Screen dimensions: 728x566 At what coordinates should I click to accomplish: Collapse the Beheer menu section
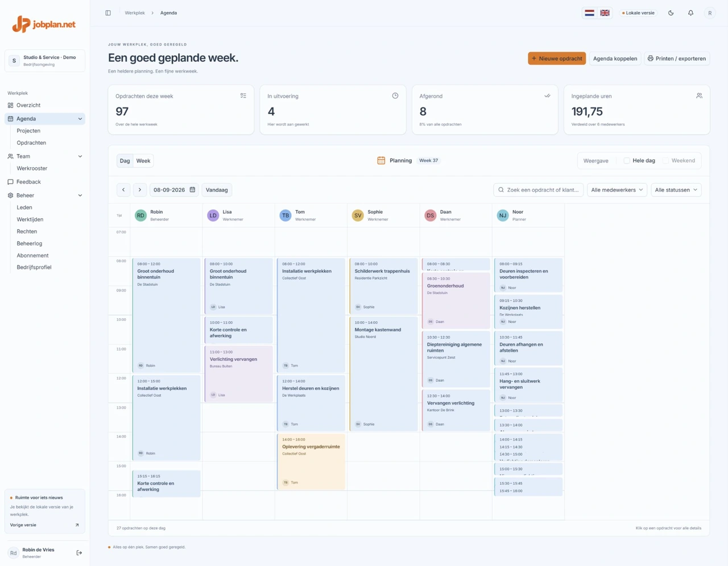click(x=80, y=195)
